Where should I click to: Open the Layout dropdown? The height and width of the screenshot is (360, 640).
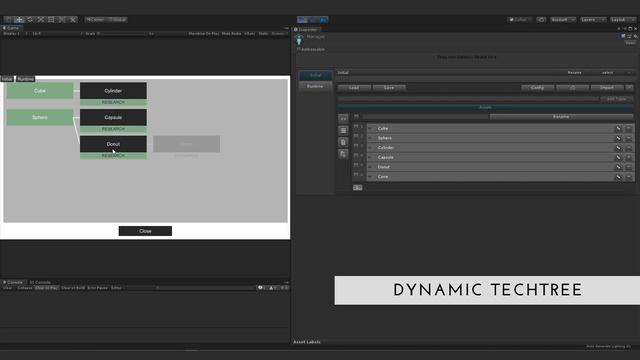point(622,20)
